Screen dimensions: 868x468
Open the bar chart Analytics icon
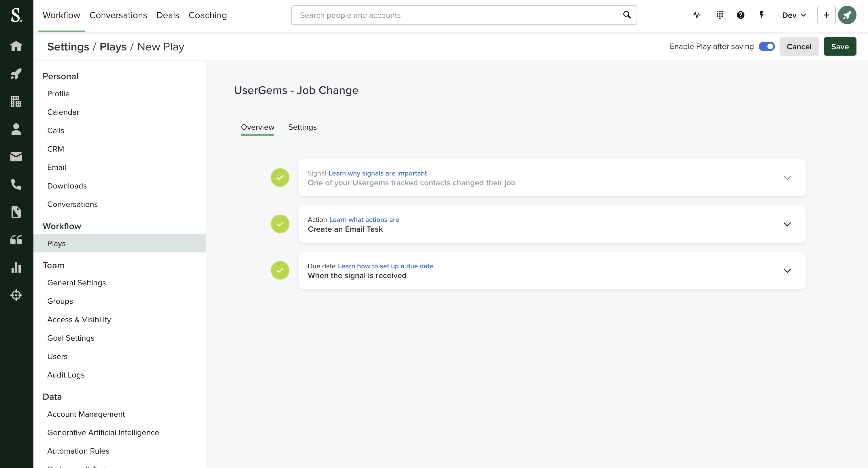click(x=16, y=267)
